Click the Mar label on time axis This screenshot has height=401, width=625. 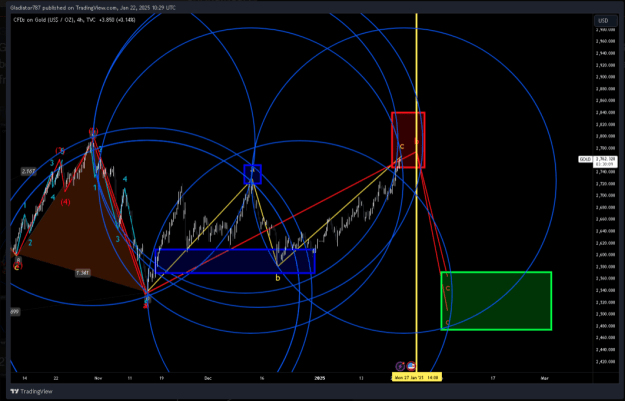point(544,378)
